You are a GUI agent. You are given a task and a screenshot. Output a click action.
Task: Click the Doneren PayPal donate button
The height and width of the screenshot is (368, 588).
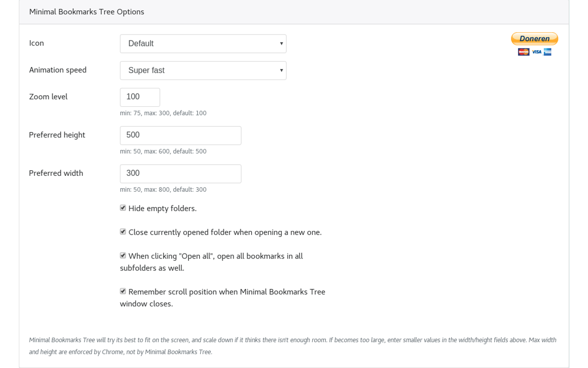[534, 39]
